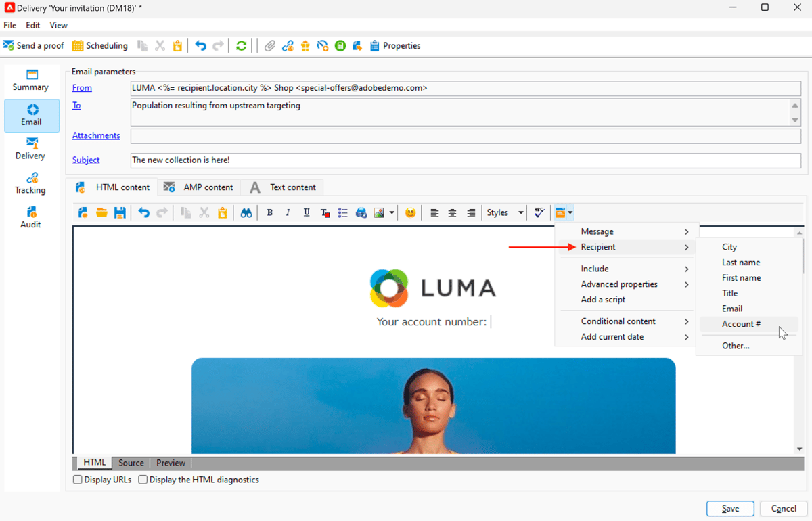Select the spell check icon
812x521 pixels.
coord(539,212)
